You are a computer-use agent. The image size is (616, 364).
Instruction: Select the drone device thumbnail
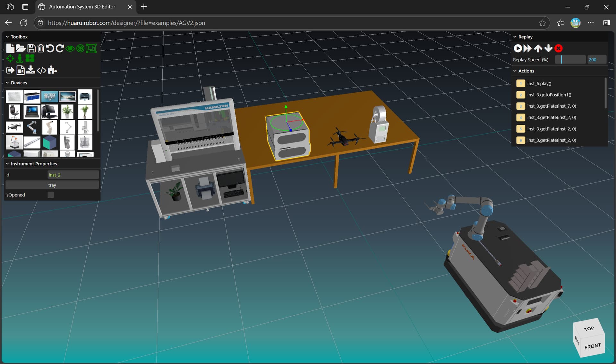coord(14,127)
